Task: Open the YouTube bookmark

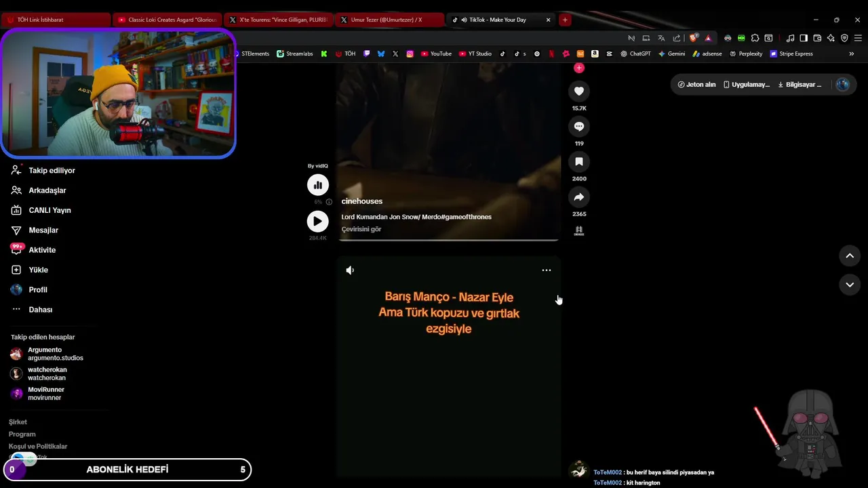Action: [x=436, y=54]
